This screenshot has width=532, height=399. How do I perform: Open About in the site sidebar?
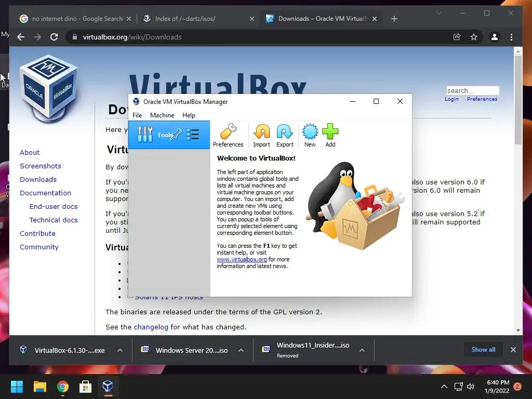tap(30, 152)
